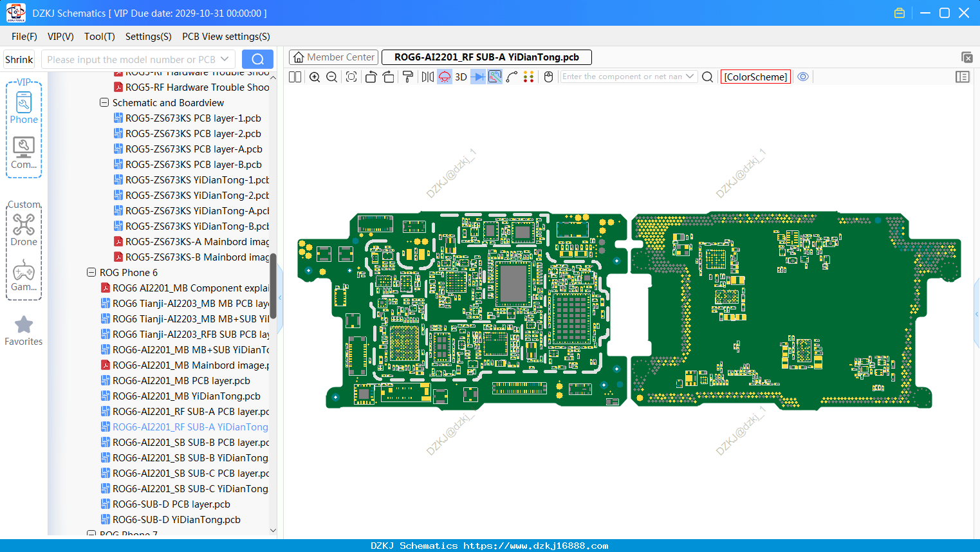Click the file tree scrollbar thumb
The height and width of the screenshot is (552, 980).
tap(273, 286)
